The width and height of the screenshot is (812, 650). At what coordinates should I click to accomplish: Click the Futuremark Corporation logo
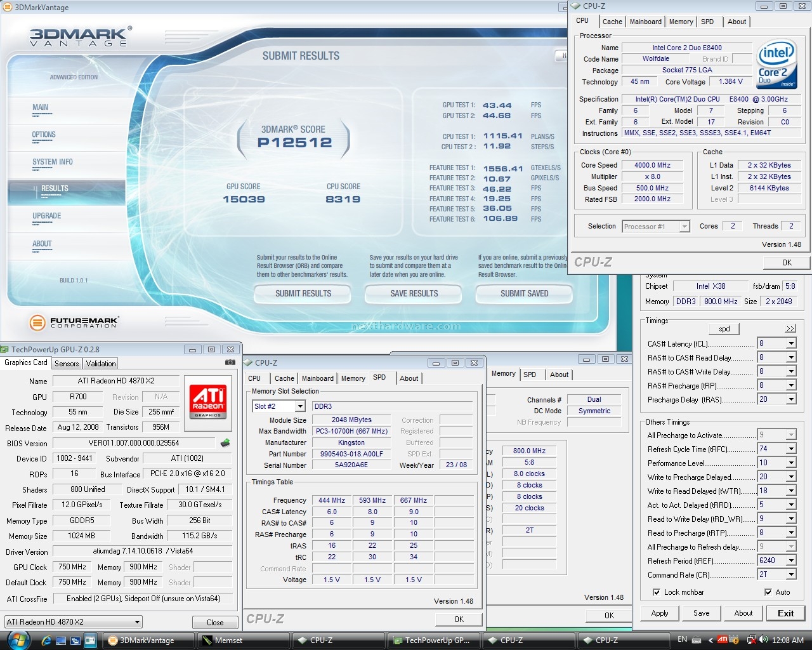pyautogui.click(x=74, y=322)
